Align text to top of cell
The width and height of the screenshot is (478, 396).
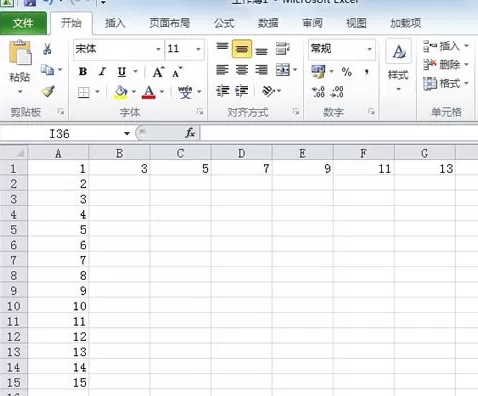point(222,47)
